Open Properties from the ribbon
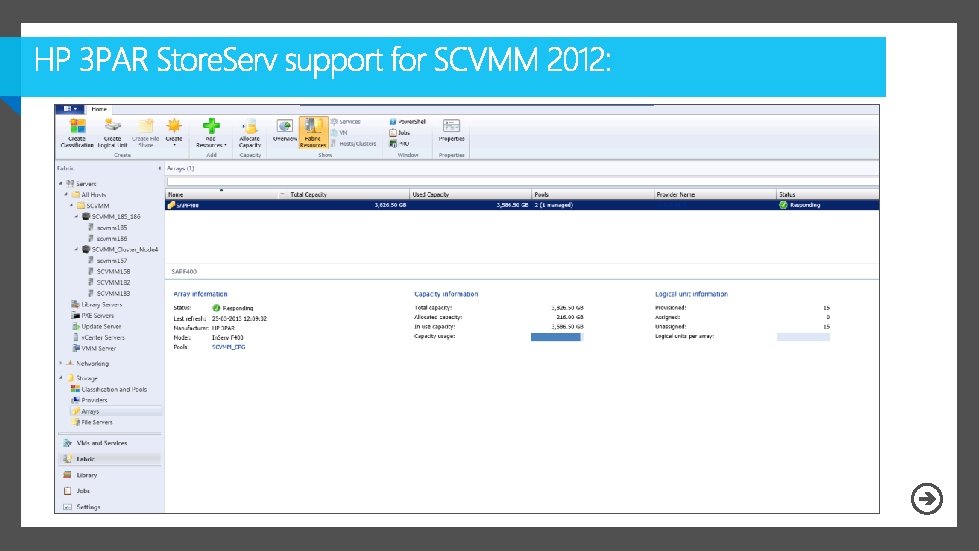Viewport: 979px width, 551px height. pos(451,130)
